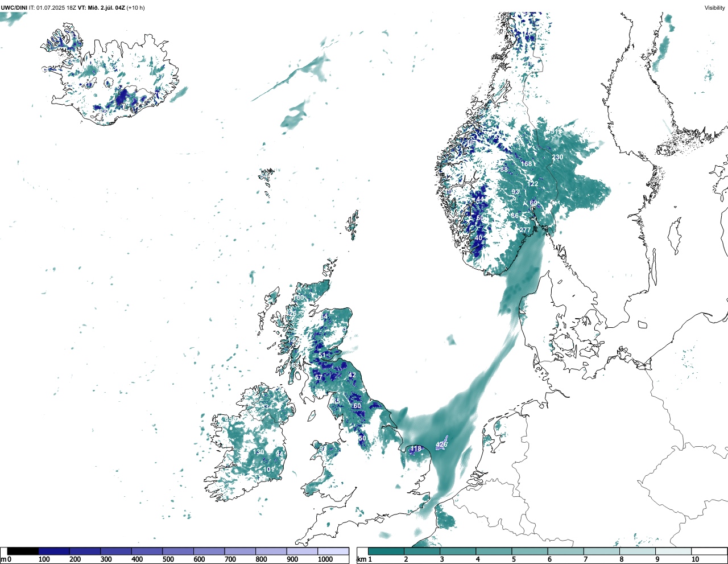Click the '230' visibility value on the map

click(x=557, y=157)
